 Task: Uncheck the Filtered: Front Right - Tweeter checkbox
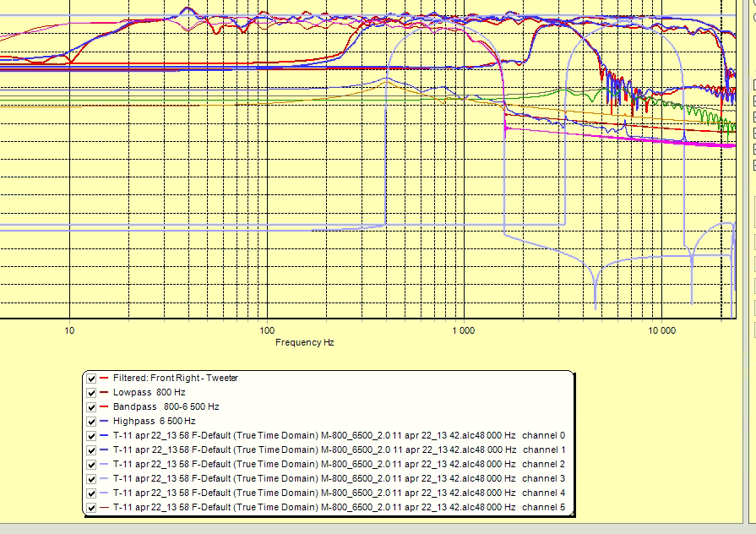[91, 379]
